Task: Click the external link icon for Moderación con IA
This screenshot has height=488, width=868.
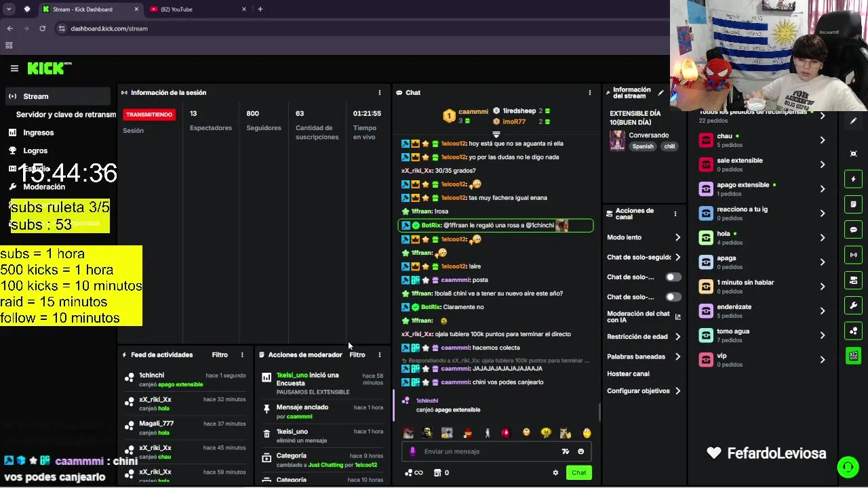Action: (677, 317)
